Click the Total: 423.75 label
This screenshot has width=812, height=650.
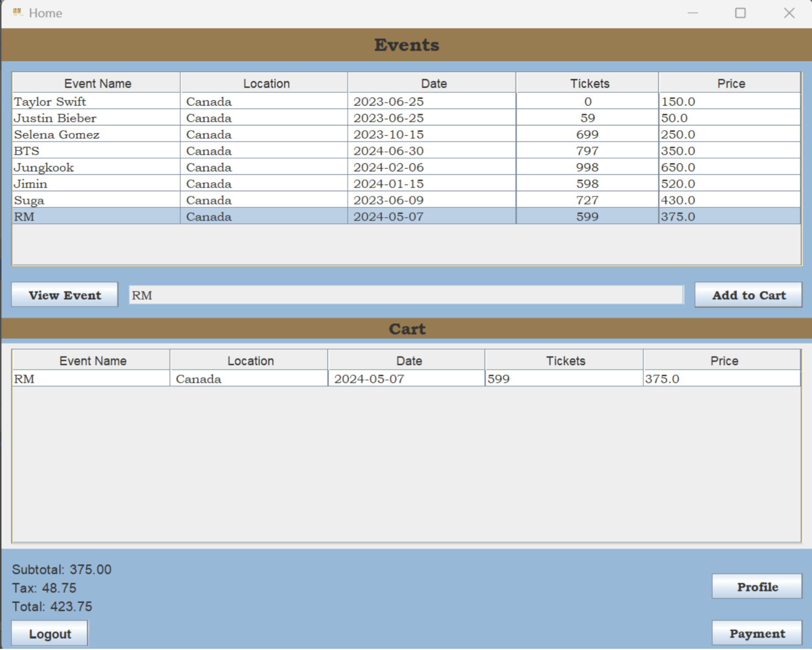click(x=52, y=606)
